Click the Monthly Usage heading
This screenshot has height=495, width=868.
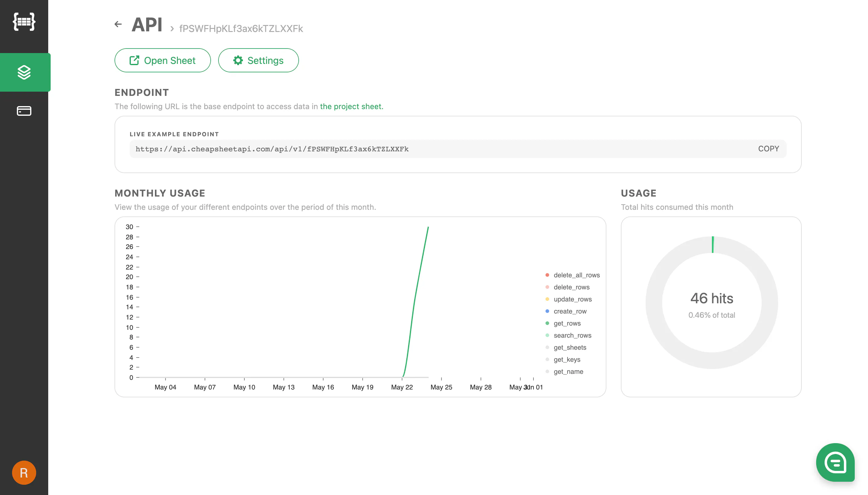click(160, 193)
